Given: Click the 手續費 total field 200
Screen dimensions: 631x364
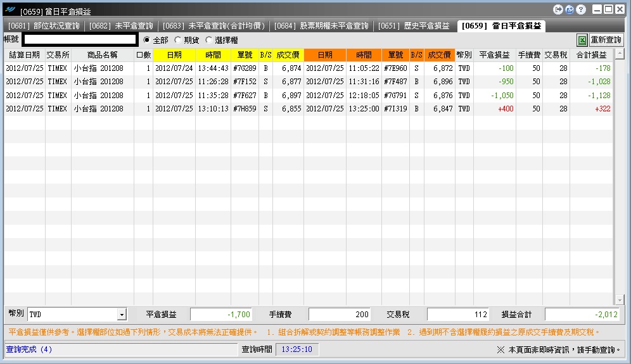Looking at the screenshot, I should (x=339, y=315).
